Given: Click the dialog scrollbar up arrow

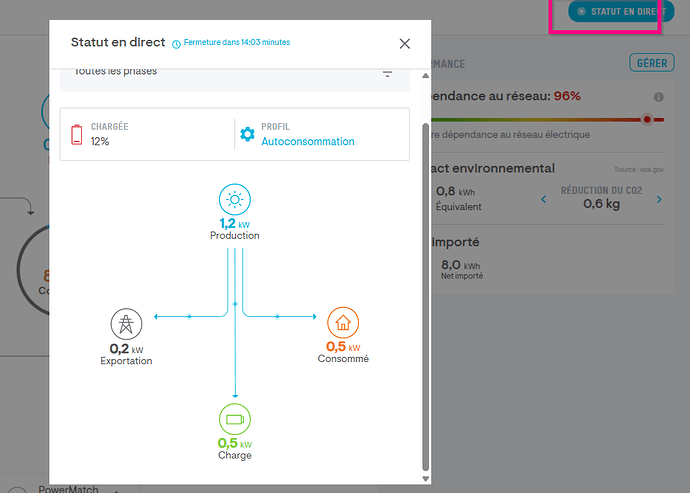Looking at the screenshot, I should coord(425,76).
